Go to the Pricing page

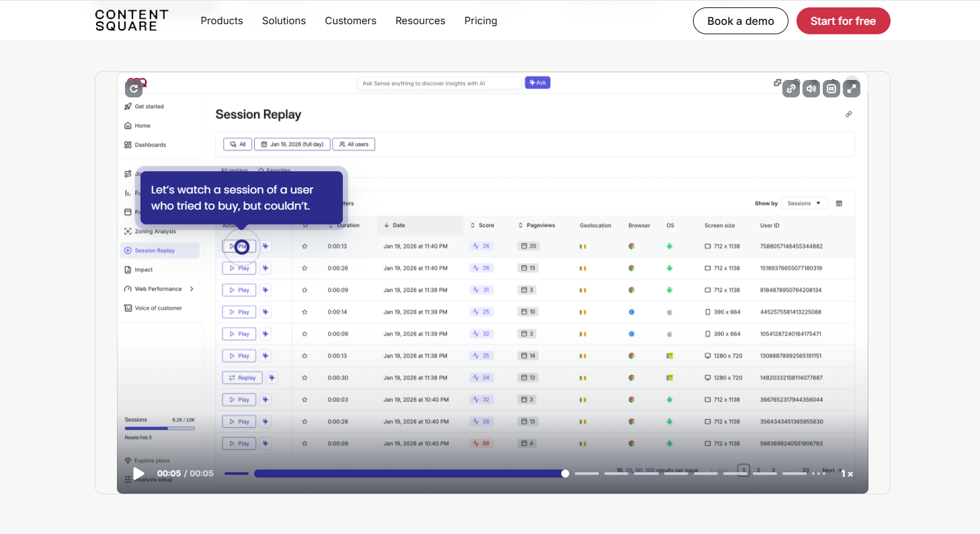(x=481, y=21)
